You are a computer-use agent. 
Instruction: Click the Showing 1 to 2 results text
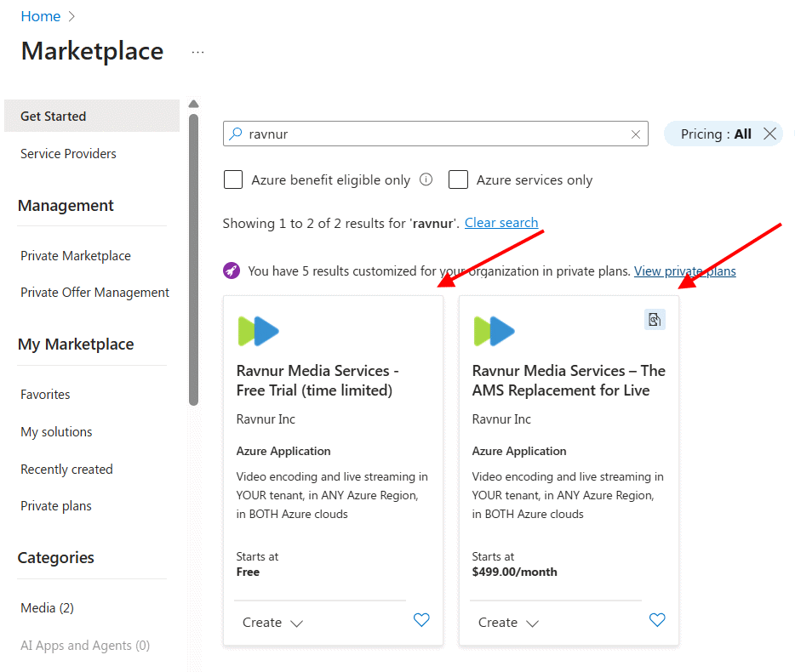point(341,223)
